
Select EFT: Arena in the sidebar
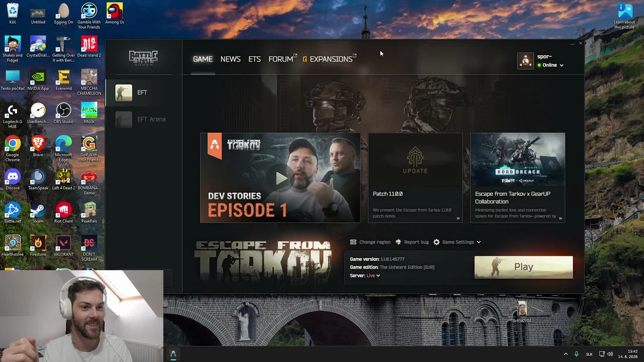[143, 119]
